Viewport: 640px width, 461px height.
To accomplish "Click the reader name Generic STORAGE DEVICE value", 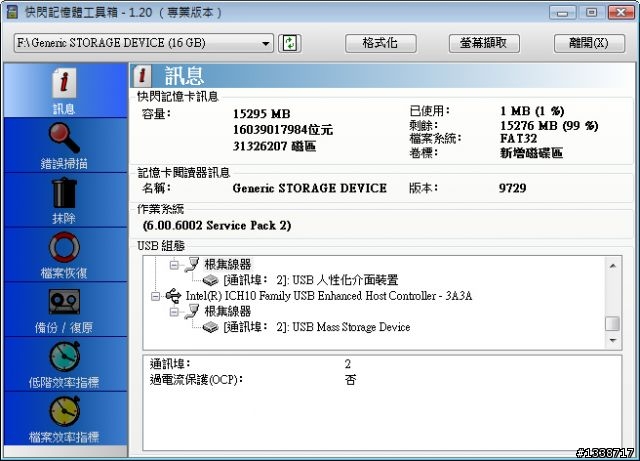I will pyautogui.click(x=309, y=188).
